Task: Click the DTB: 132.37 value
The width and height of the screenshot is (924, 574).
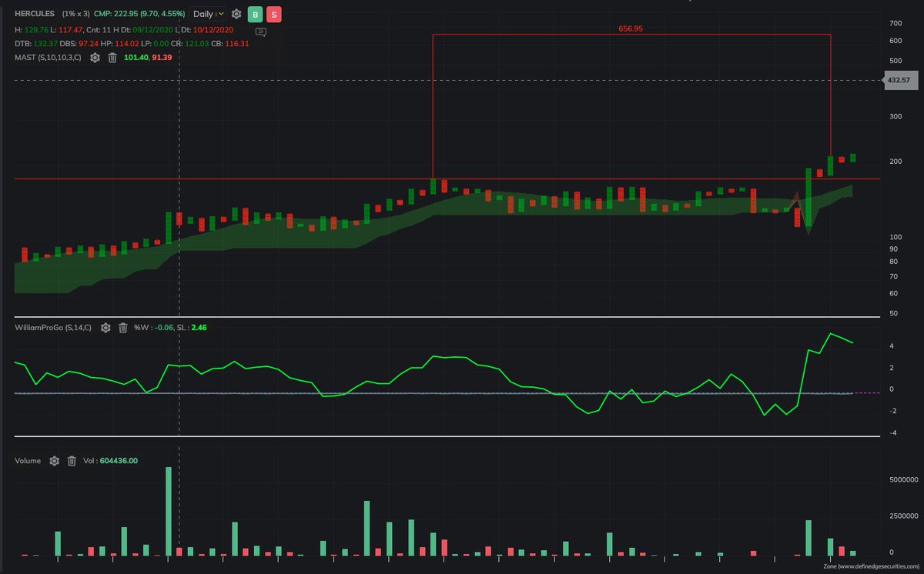Action: point(35,43)
